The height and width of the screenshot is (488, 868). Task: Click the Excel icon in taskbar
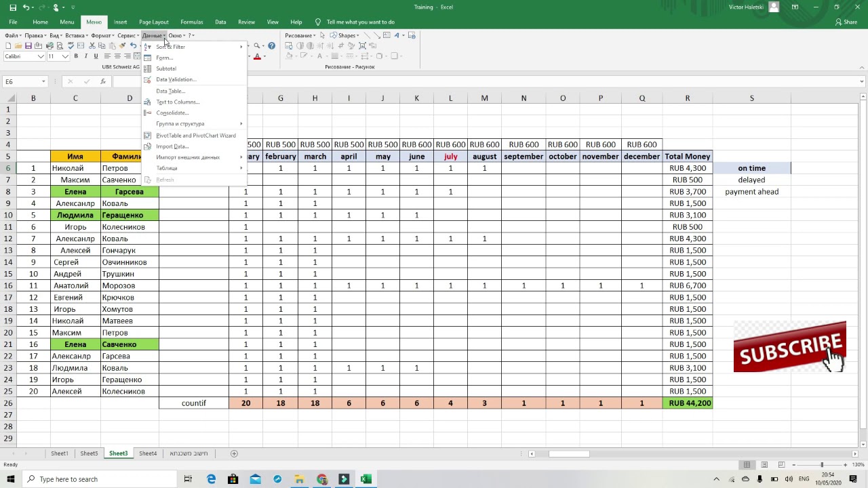pyautogui.click(x=366, y=479)
